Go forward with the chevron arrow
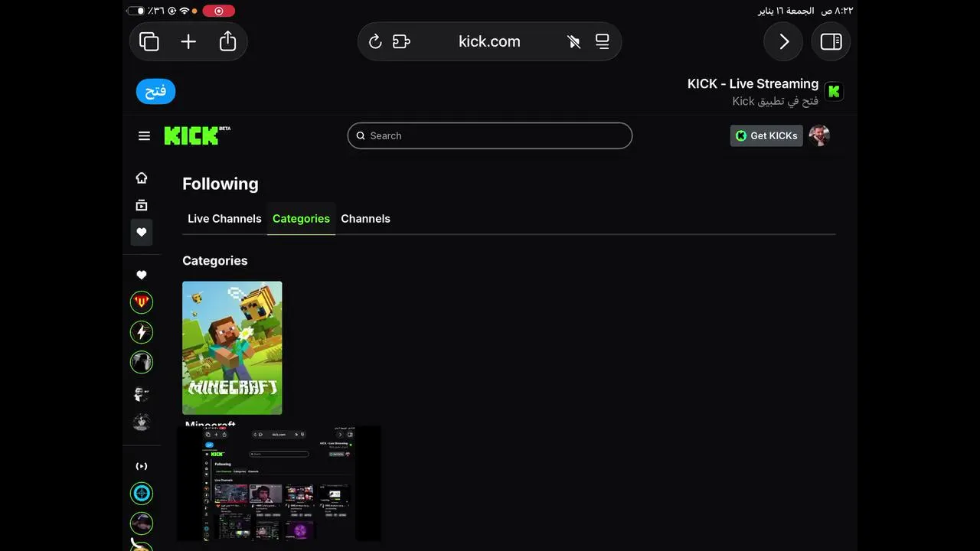 pyautogui.click(x=783, y=41)
